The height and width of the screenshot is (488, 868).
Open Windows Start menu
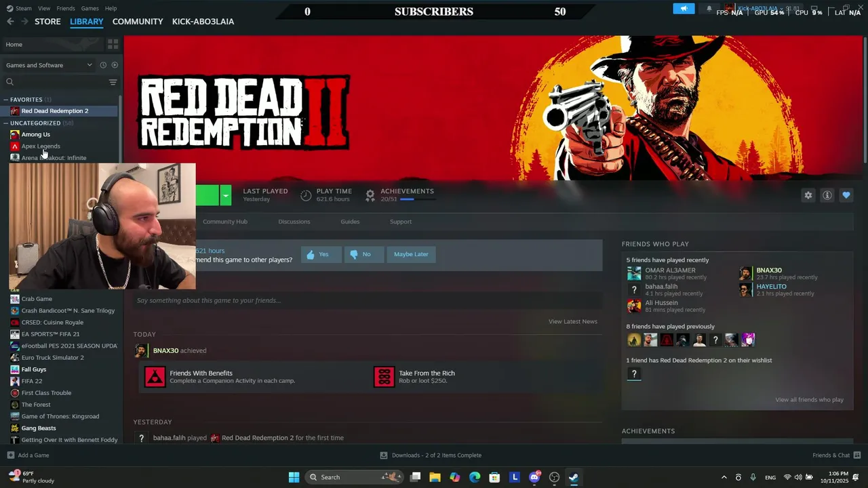[294, 477]
